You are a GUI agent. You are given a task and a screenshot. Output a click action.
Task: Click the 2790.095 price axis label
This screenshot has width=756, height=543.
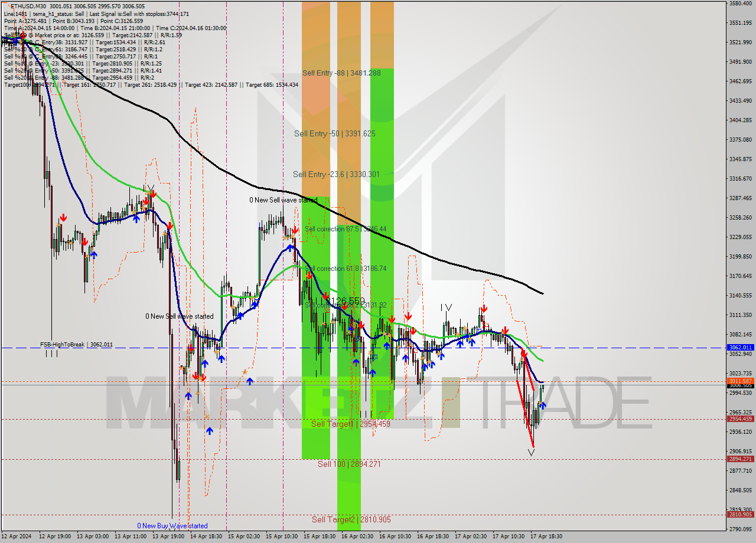pos(740,529)
